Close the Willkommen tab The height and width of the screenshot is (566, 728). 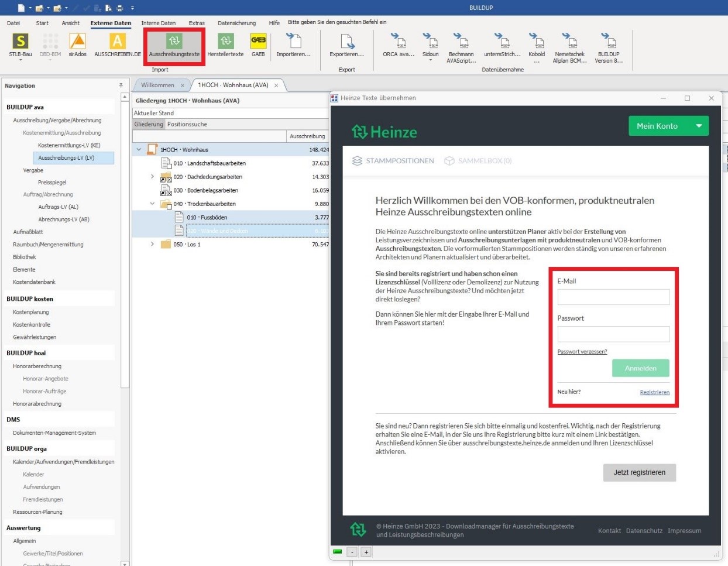click(x=183, y=85)
